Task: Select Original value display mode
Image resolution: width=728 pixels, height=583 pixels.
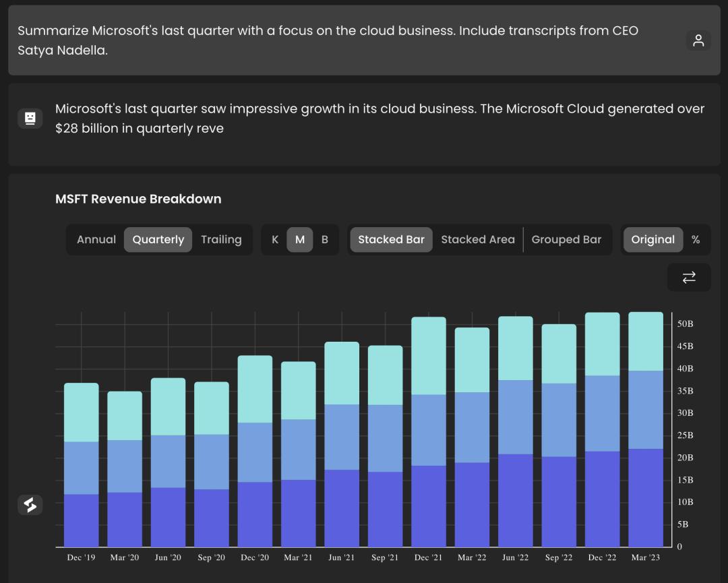Action: [653, 239]
